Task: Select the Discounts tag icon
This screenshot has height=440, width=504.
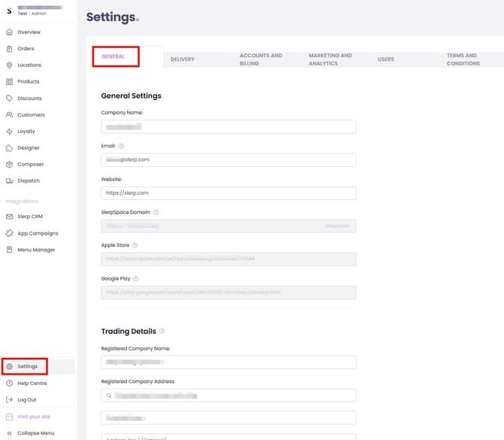Action: point(9,99)
